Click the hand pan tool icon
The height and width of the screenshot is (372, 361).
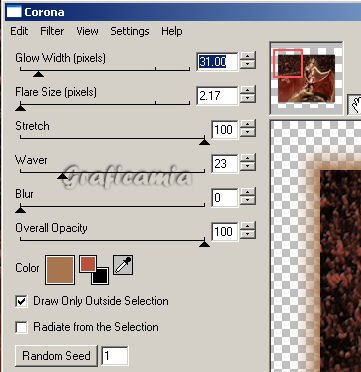354,105
